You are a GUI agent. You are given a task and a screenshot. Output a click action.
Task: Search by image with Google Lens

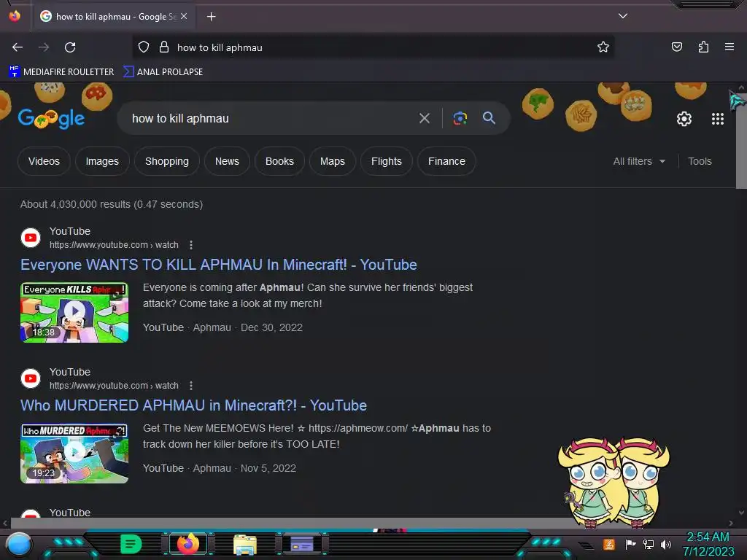click(x=460, y=118)
